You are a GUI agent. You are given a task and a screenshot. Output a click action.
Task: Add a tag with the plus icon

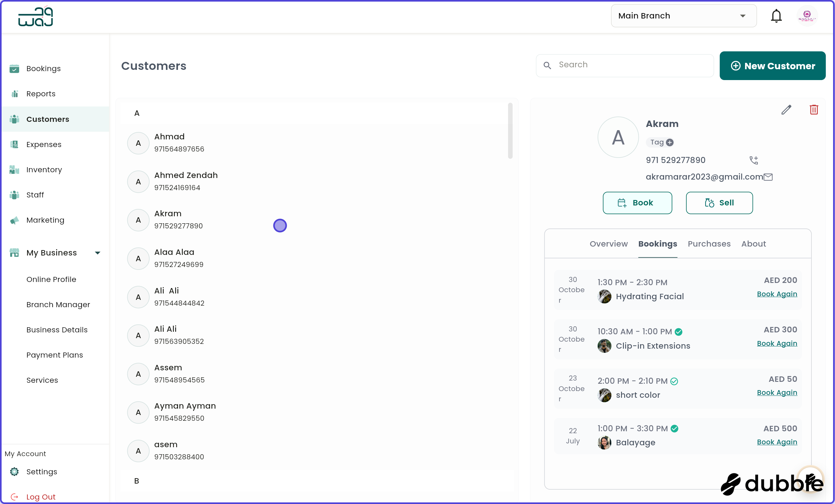click(670, 142)
